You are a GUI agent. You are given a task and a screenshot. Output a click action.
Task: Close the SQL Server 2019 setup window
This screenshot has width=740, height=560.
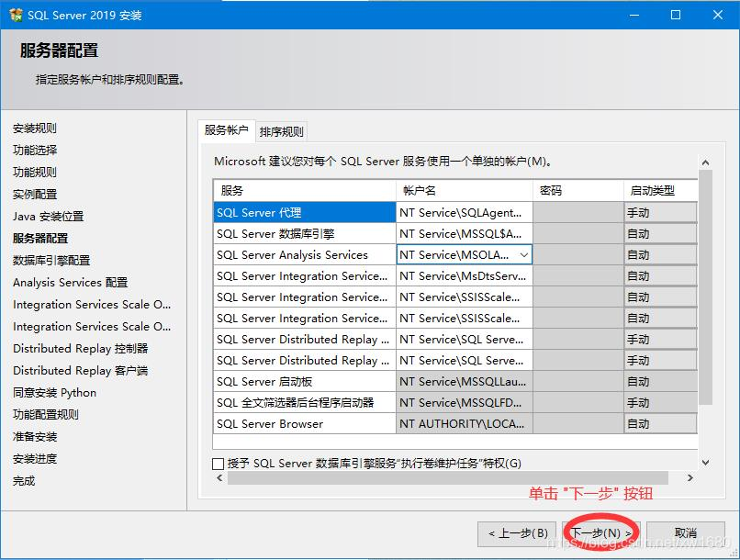point(718,15)
